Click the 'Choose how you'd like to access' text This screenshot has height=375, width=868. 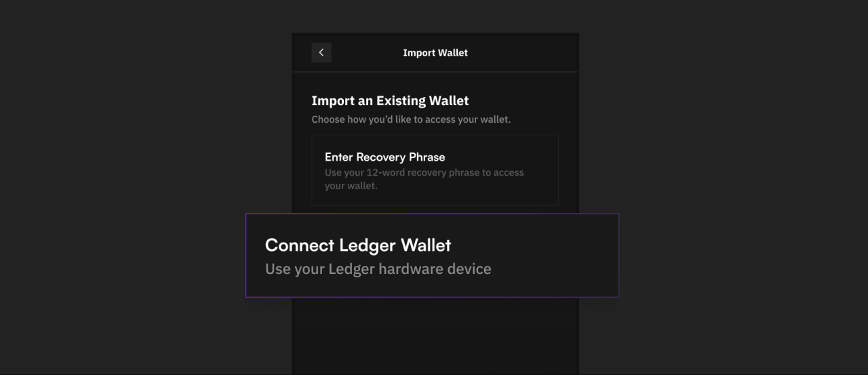411,119
